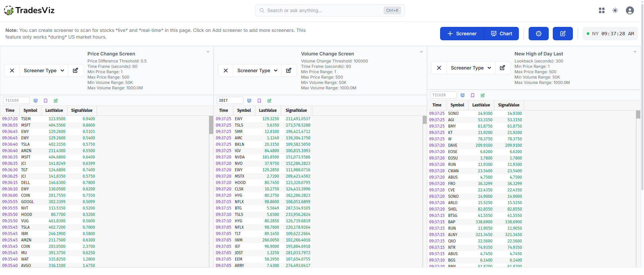Edit Volume Change Screen settings pencil icon
644x275 pixels.
pos(289,71)
